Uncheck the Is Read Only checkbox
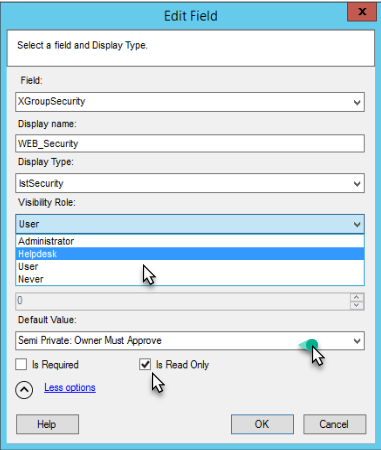Screen dimensions: 381x450 tap(145, 364)
